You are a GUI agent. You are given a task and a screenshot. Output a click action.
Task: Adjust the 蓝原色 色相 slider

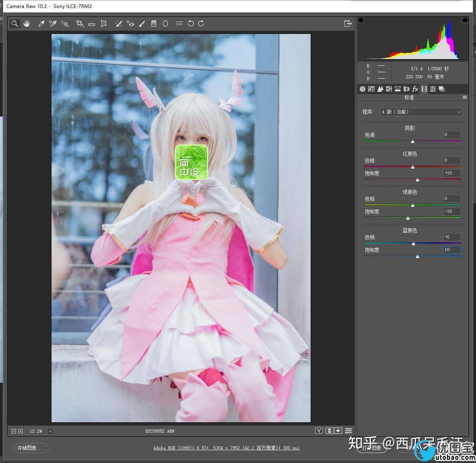pos(413,243)
